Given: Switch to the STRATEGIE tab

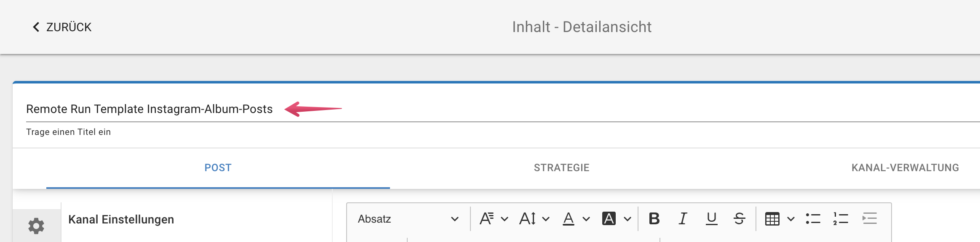Looking at the screenshot, I should click(x=562, y=168).
